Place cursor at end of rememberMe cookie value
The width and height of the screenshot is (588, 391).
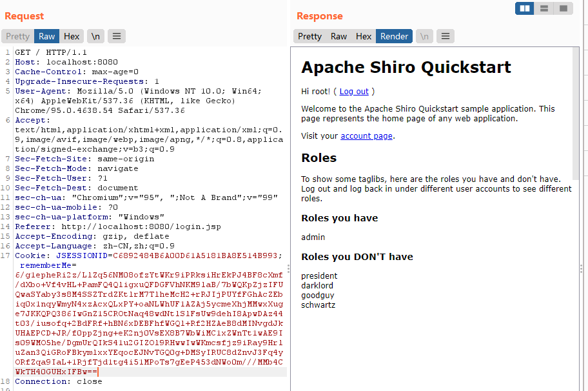(x=98, y=372)
